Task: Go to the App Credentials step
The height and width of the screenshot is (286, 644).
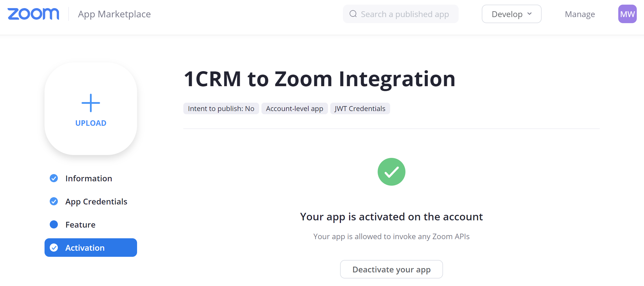Action: (96, 202)
